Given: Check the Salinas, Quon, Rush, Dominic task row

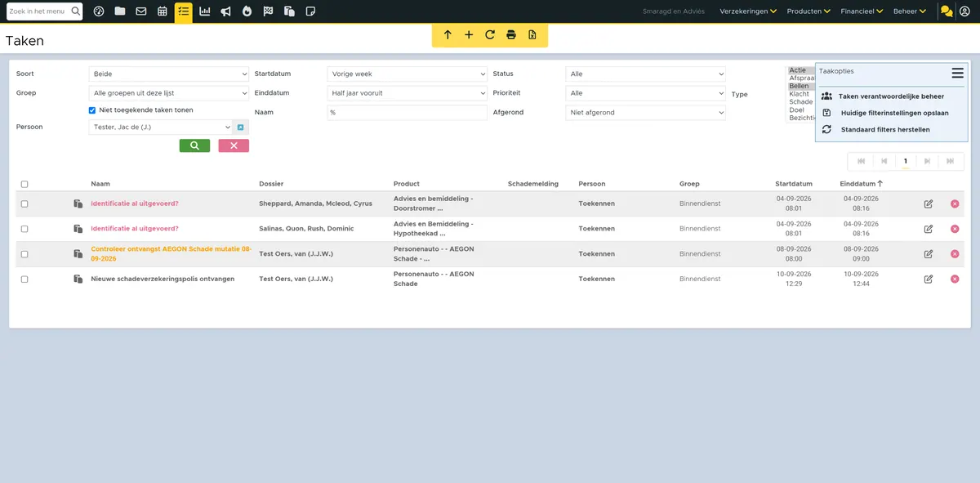Looking at the screenshot, I should pyautogui.click(x=24, y=229).
